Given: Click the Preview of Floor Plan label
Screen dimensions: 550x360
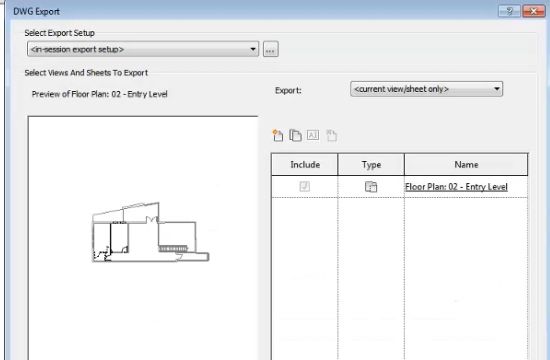Looking at the screenshot, I should (x=100, y=94).
